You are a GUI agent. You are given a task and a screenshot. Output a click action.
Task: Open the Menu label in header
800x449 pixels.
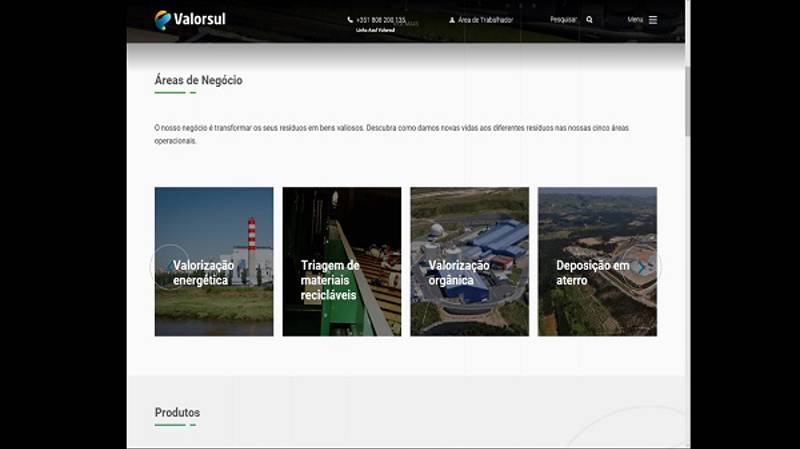[635, 20]
